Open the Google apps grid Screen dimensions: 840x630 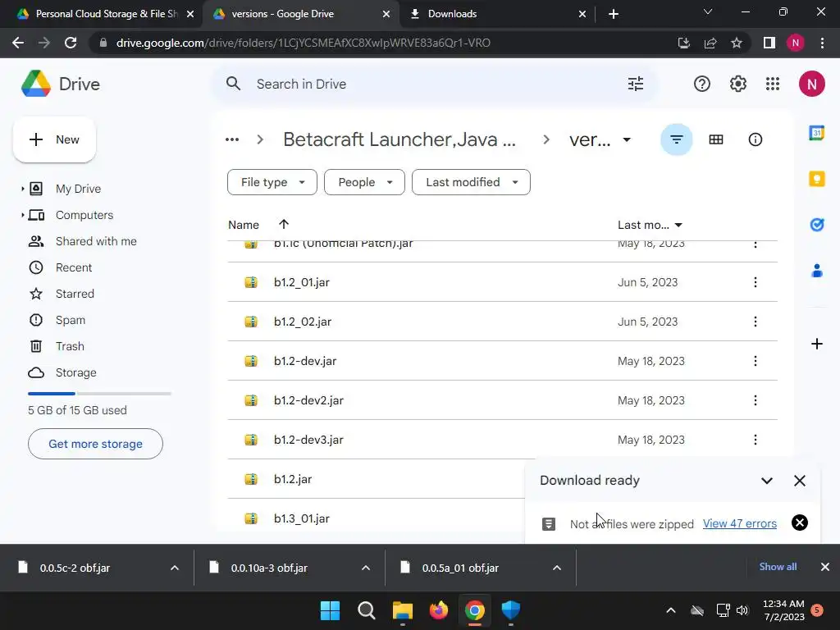[773, 84]
